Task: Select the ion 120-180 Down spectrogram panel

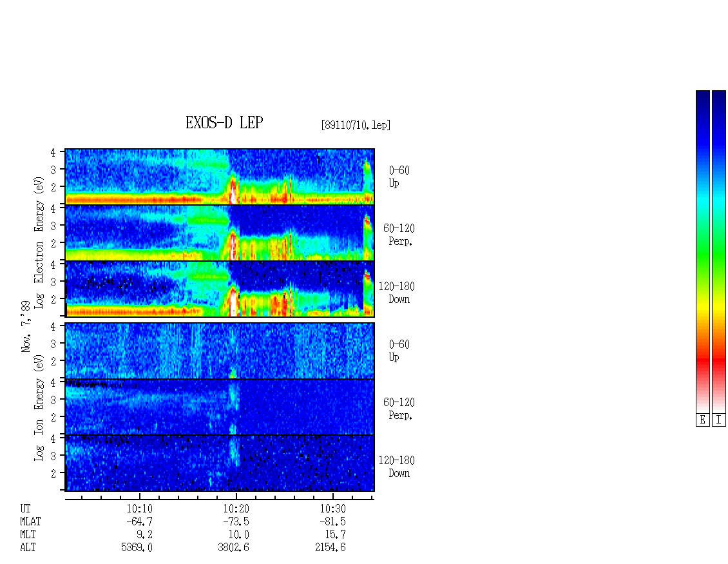Action: click(x=220, y=463)
